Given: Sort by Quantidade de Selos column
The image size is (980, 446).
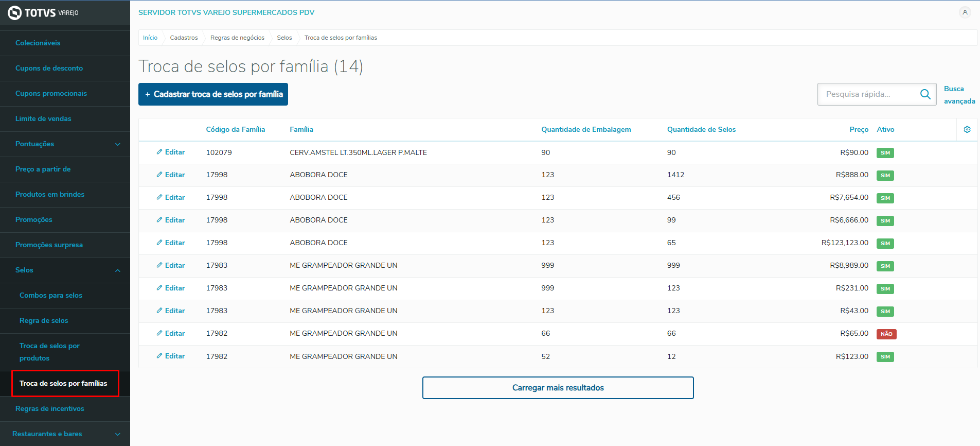Looking at the screenshot, I should (x=702, y=130).
